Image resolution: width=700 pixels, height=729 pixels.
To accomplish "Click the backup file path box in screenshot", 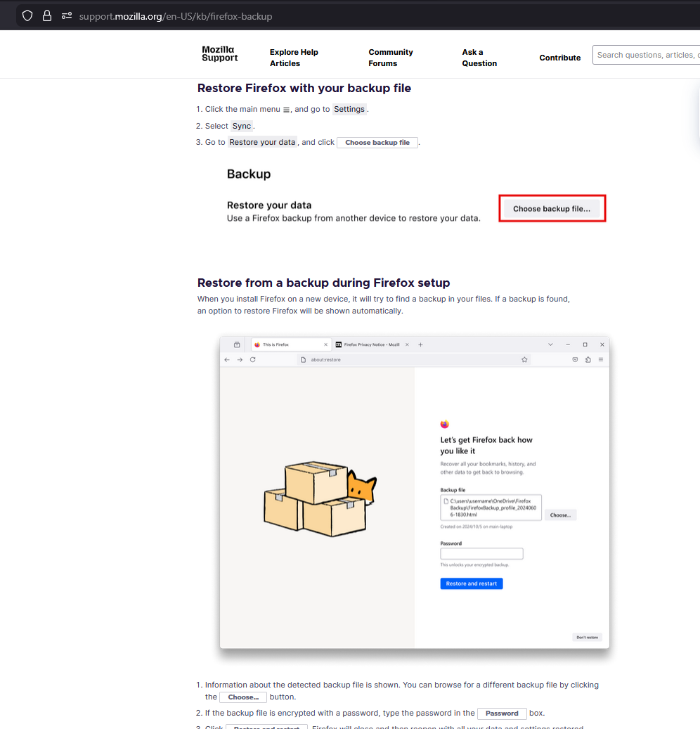I will pos(491,508).
